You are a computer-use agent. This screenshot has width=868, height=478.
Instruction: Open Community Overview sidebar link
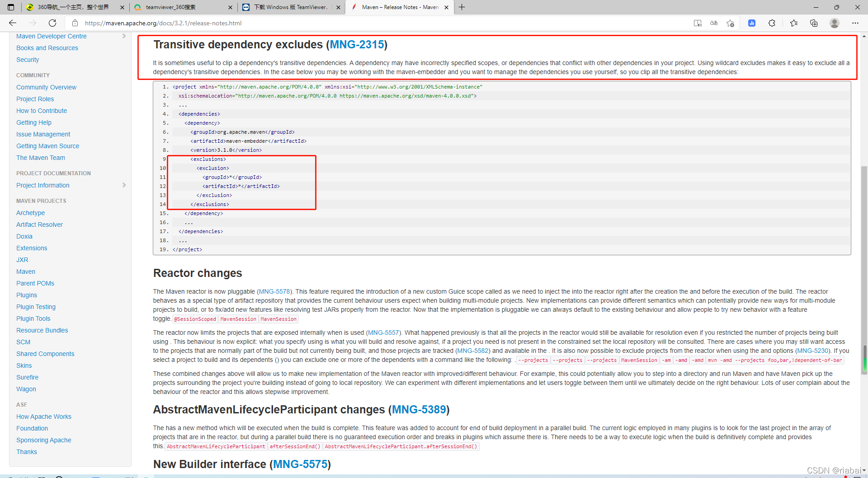click(46, 87)
